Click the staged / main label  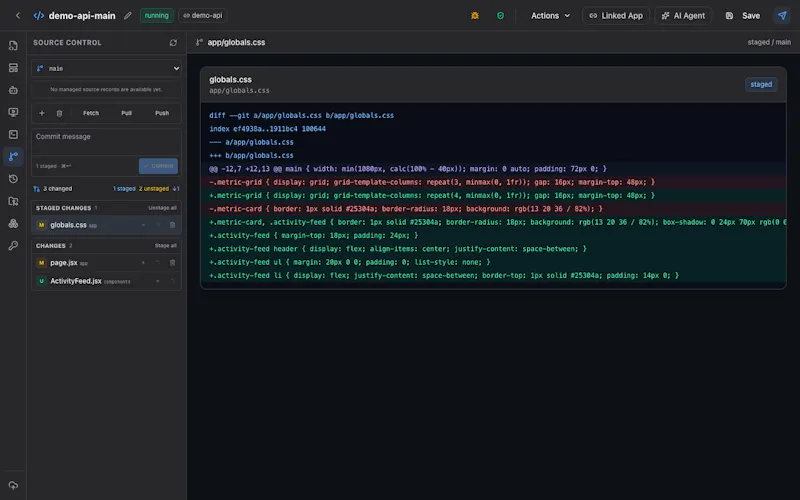769,42
